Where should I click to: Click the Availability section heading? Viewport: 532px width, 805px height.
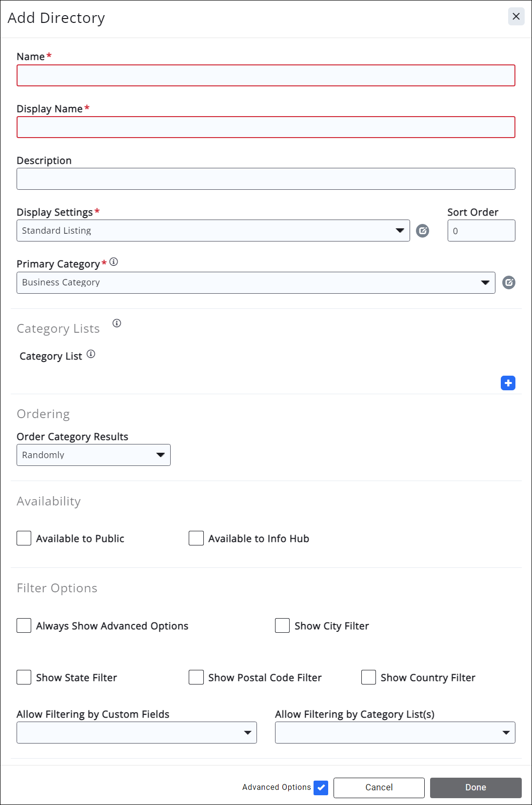point(49,502)
